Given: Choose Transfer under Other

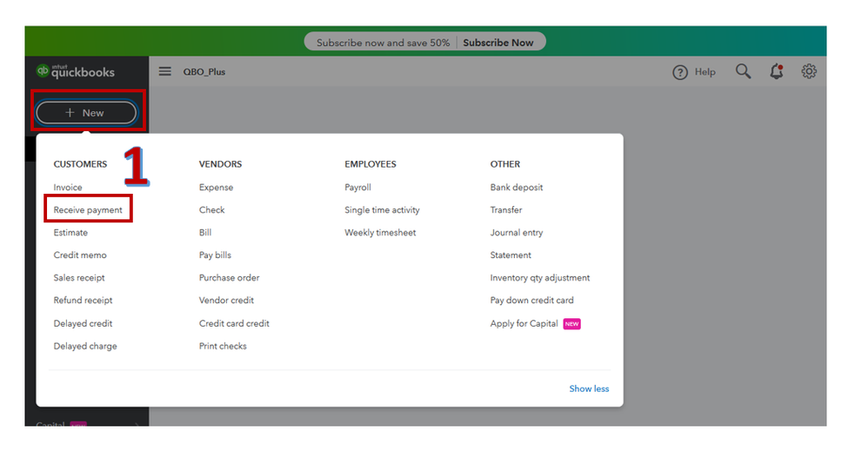Looking at the screenshot, I should tap(506, 209).
